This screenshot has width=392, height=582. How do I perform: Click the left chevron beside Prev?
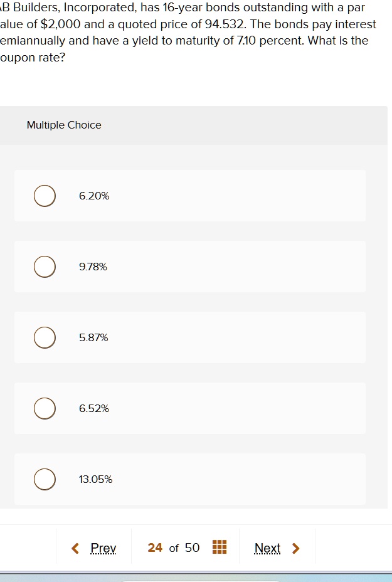75,548
